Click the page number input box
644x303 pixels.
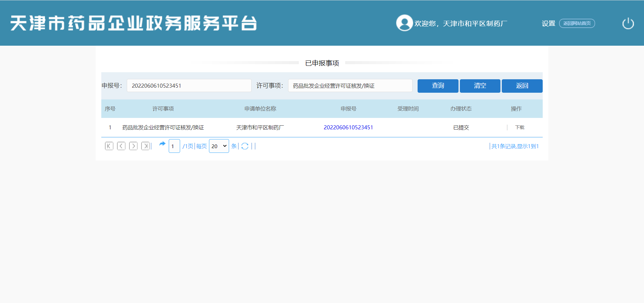click(x=174, y=146)
